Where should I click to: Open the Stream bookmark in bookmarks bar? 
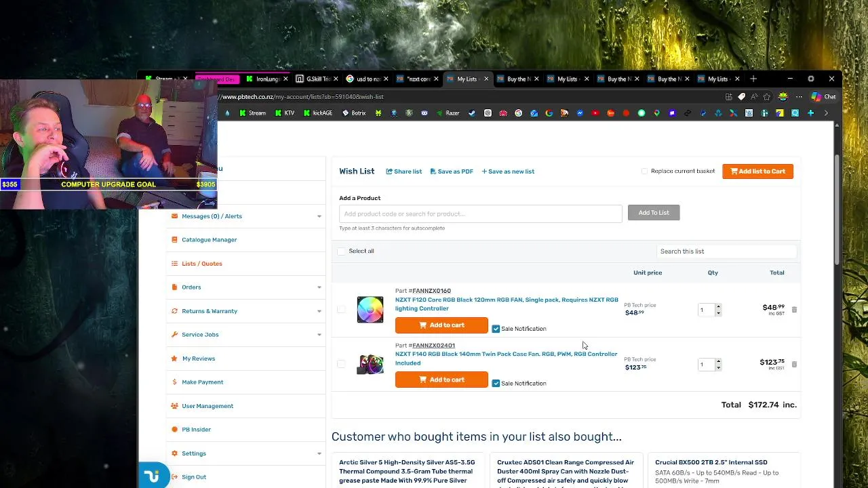point(253,113)
